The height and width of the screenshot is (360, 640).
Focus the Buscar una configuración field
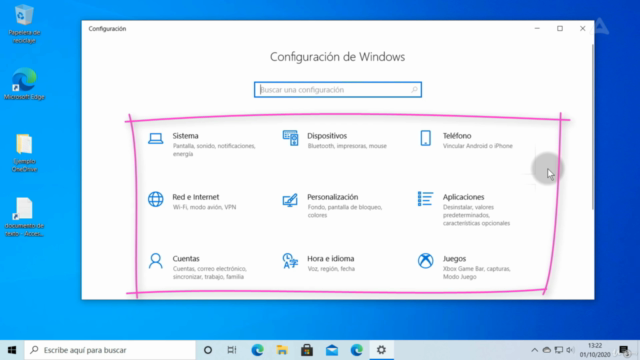[338, 90]
